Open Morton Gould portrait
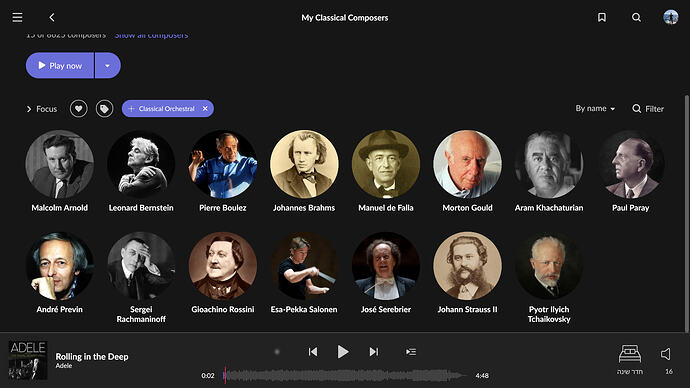This screenshot has height=388, width=690. point(467,164)
